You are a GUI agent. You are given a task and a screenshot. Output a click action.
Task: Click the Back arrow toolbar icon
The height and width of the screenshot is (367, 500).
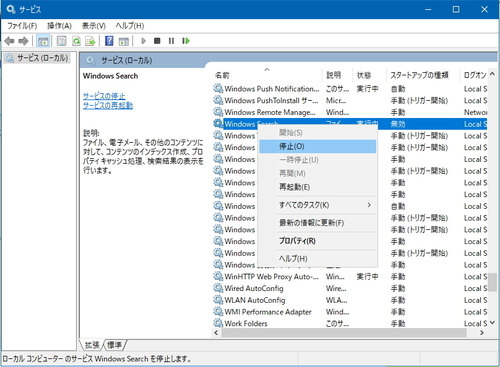tap(9, 41)
